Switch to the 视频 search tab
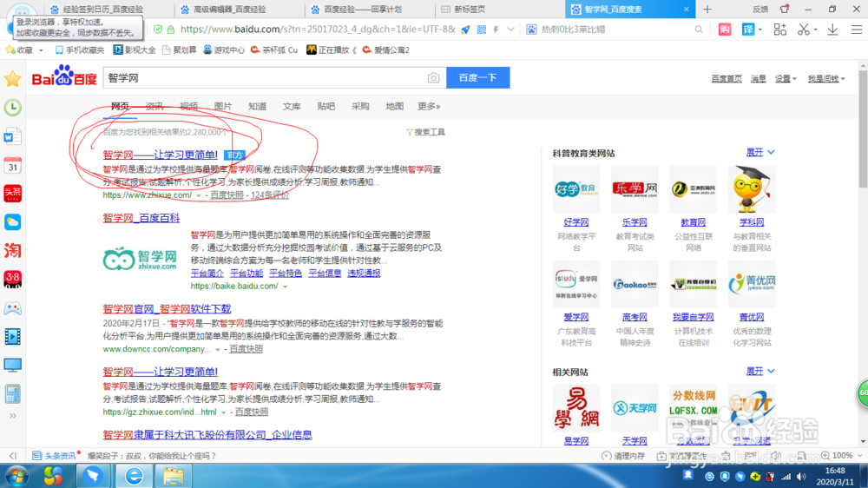 (188, 106)
